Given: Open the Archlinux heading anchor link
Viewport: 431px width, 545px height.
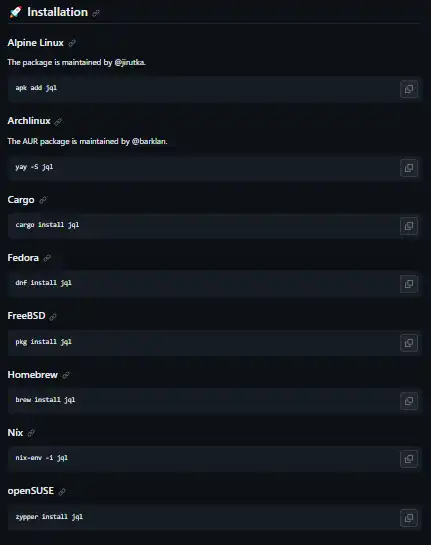Looking at the screenshot, I should (58, 122).
